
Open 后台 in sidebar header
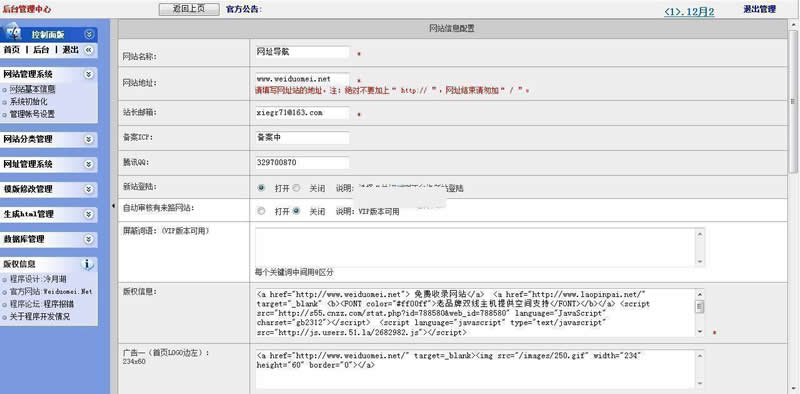point(41,50)
